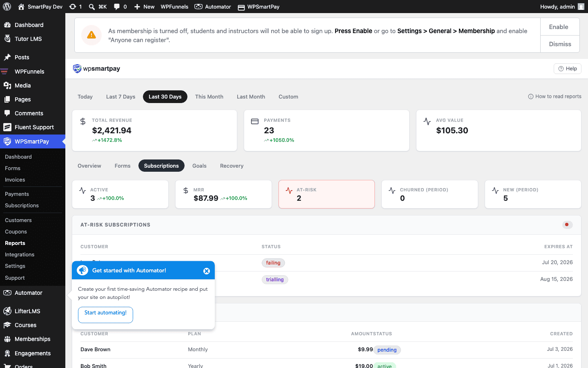Click the plus New icon
This screenshot has height=368, width=588.
(x=137, y=7)
